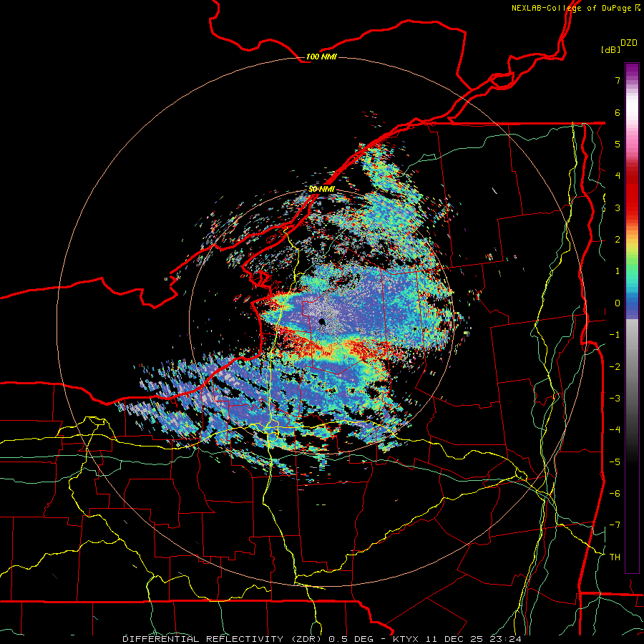Click the black radar site dot

(x=321, y=321)
